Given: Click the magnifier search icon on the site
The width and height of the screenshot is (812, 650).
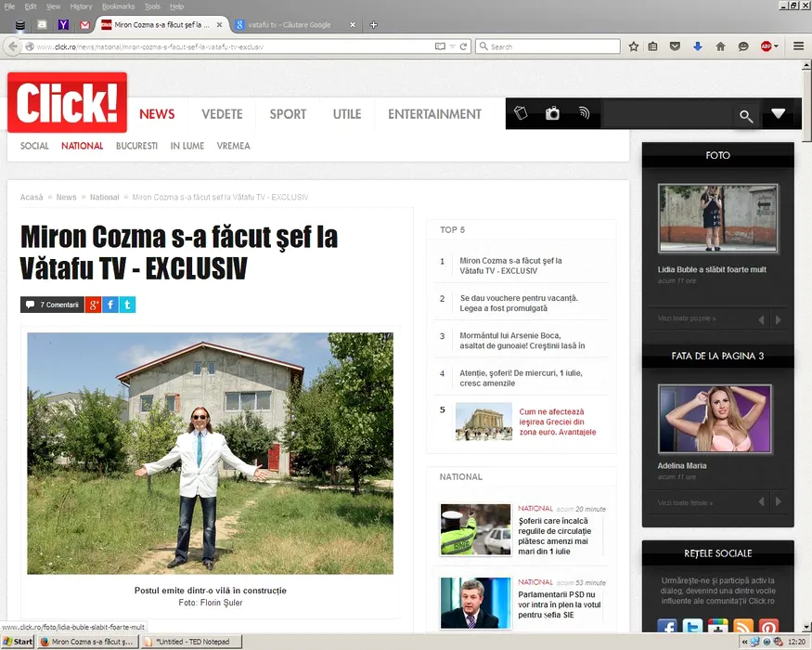Looking at the screenshot, I should point(745,116).
